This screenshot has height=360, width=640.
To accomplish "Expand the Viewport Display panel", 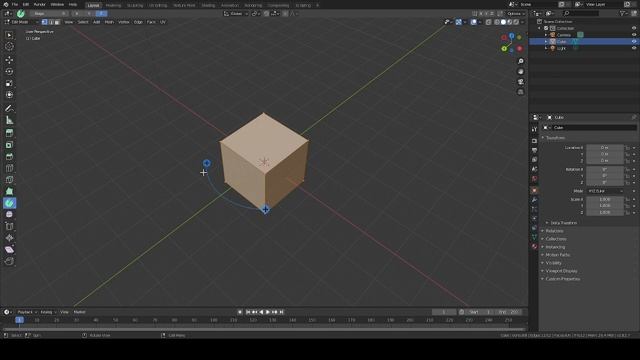I will (x=561, y=271).
